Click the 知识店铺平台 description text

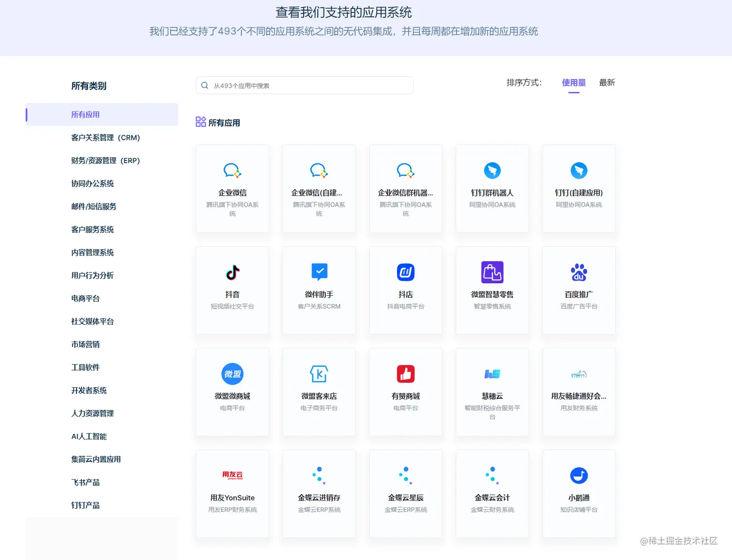(579, 510)
